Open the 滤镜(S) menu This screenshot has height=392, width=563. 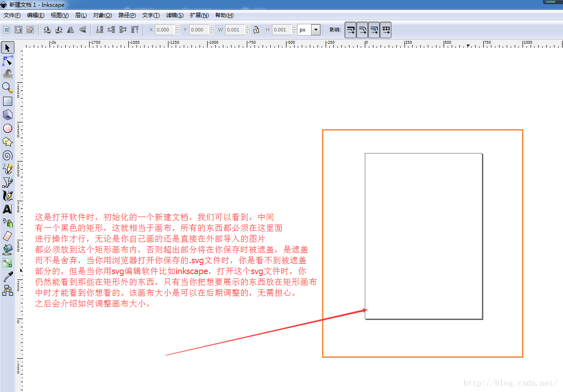(175, 15)
